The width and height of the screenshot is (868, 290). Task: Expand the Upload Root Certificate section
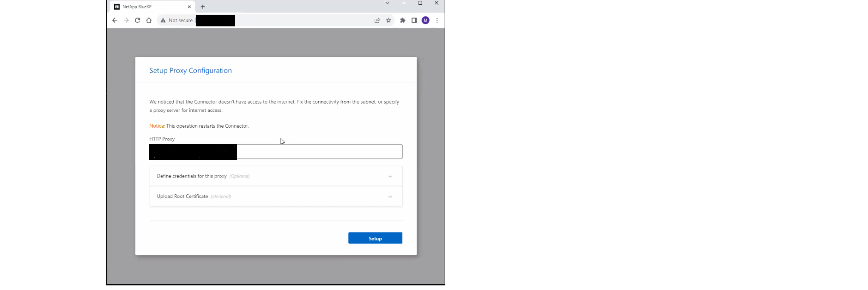(x=276, y=197)
